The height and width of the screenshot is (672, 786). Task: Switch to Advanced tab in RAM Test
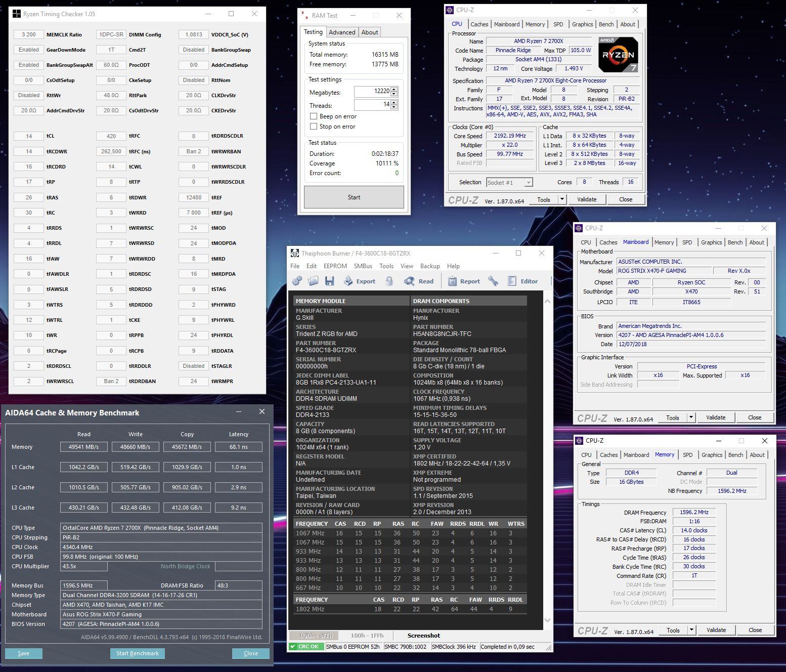coord(342,32)
